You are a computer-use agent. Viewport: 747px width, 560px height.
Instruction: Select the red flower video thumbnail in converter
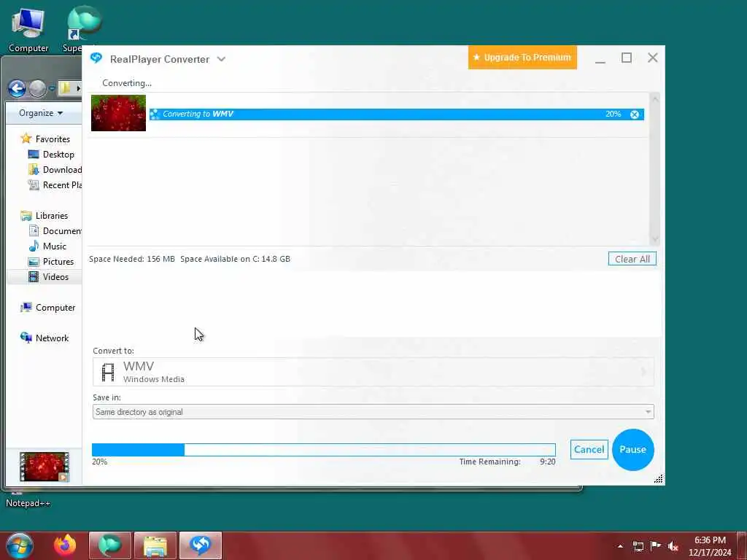[118, 113]
